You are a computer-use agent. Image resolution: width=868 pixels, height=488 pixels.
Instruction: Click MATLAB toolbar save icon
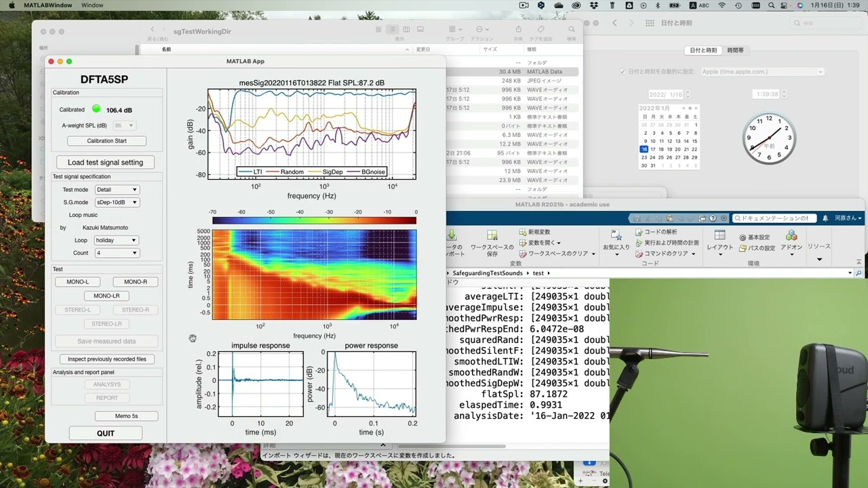(x=636, y=218)
